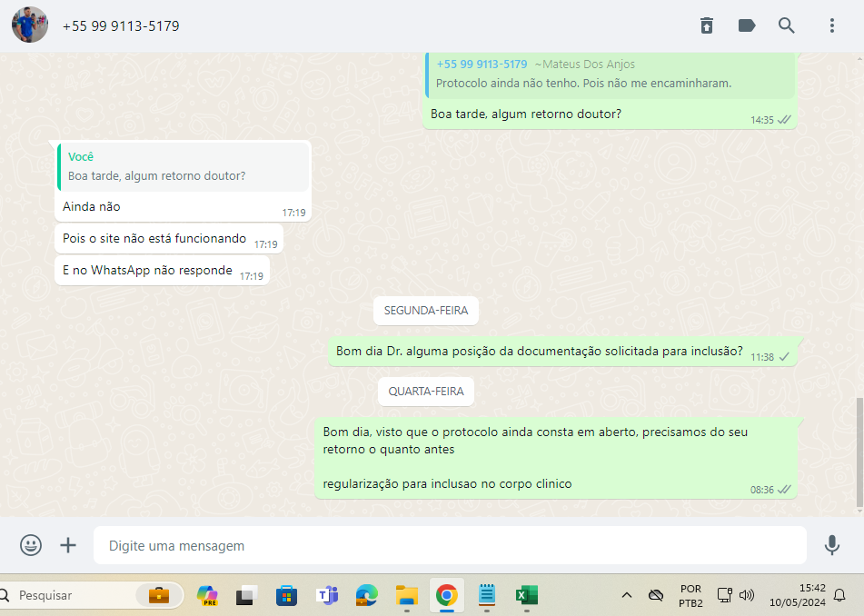
Task: Open contact profile picture
Action: (x=30, y=25)
